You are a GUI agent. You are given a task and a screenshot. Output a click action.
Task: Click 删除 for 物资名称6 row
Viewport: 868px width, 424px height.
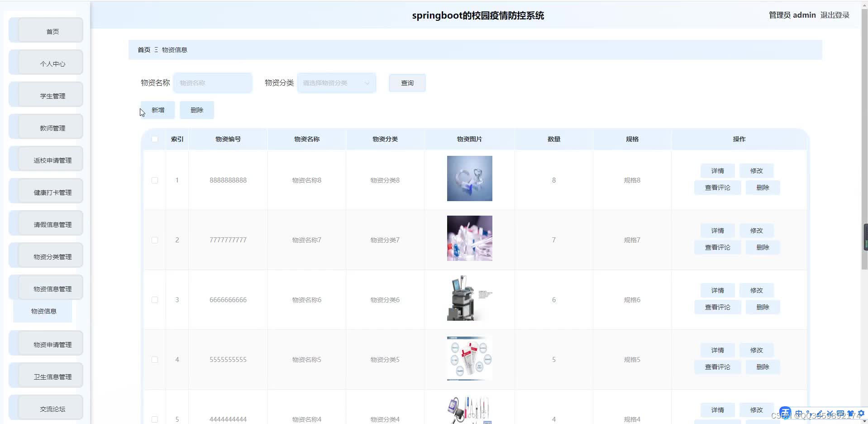point(763,307)
